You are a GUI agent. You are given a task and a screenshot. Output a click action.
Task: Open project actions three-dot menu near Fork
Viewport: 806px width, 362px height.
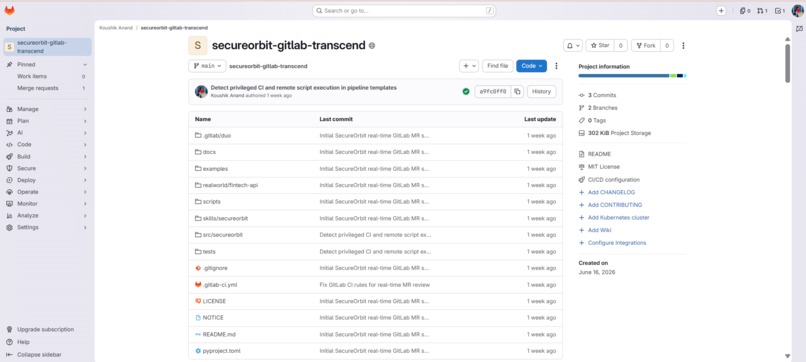pyautogui.click(x=683, y=46)
